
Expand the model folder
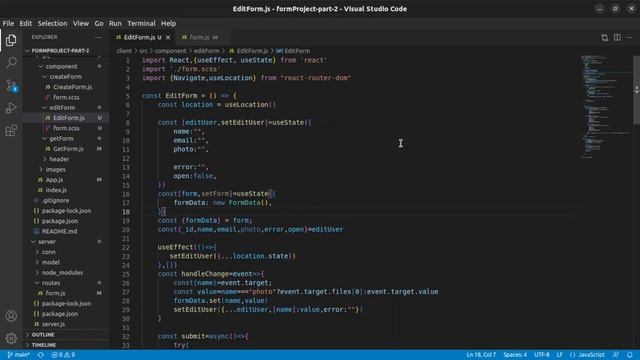[51, 262]
